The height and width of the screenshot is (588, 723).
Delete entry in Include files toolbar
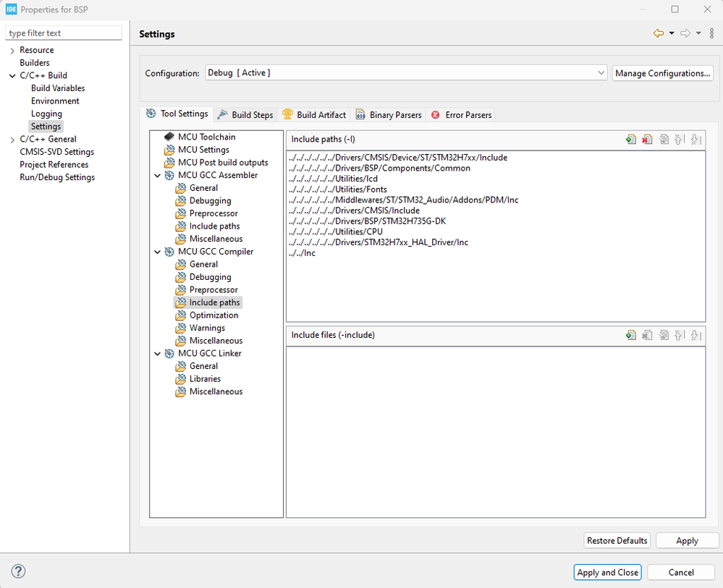coord(648,335)
